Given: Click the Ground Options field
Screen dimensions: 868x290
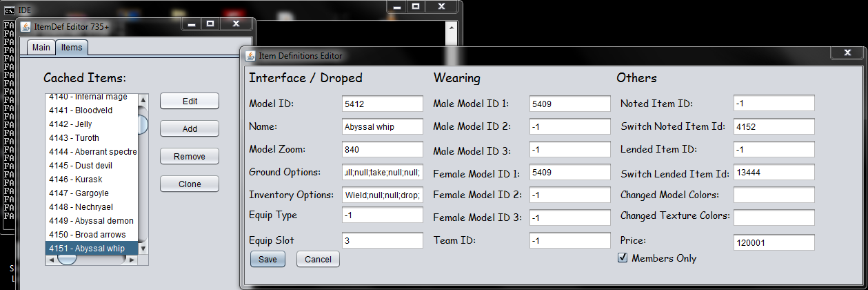Looking at the screenshot, I should [383, 172].
